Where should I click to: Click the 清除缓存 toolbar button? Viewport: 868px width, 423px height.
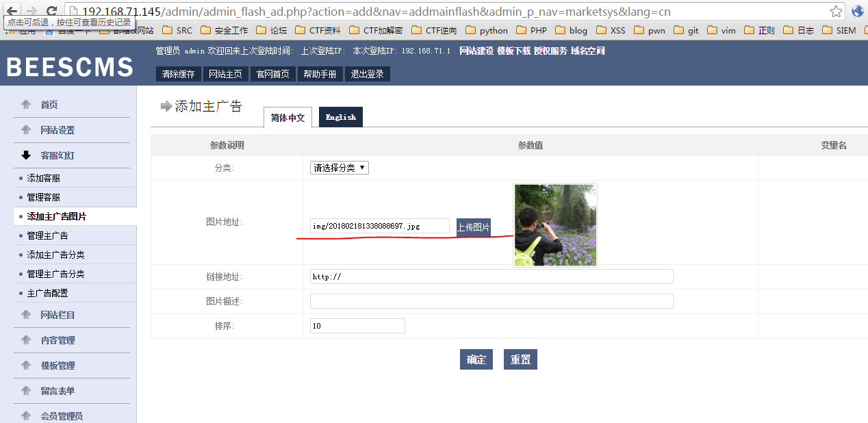pyautogui.click(x=178, y=74)
